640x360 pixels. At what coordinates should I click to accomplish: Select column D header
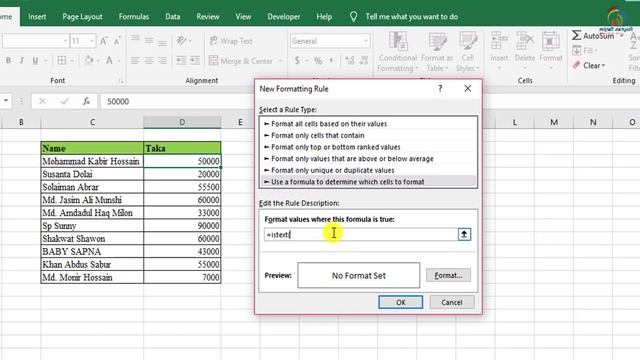[182, 122]
